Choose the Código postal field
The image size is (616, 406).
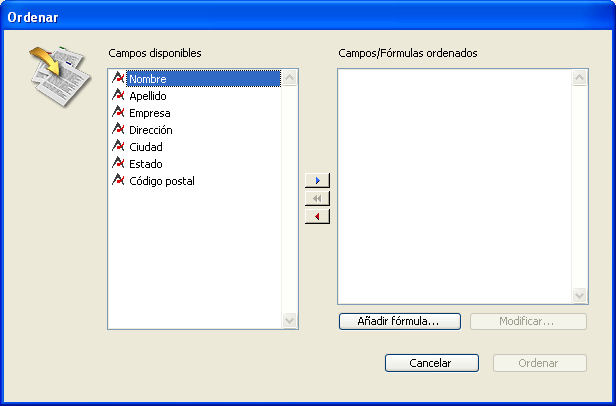(162, 181)
